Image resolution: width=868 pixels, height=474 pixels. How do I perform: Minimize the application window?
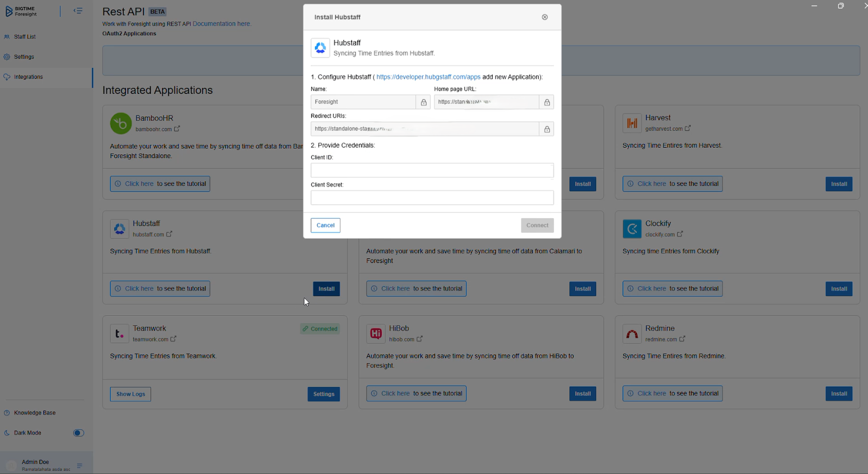(x=814, y=6)
